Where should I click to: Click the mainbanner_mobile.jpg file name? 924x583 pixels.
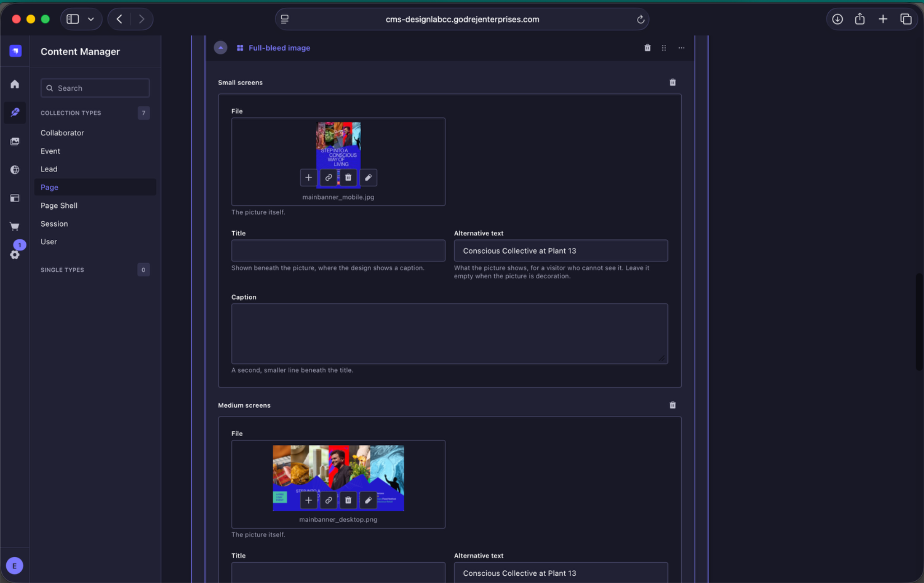[x=338, y=197]
